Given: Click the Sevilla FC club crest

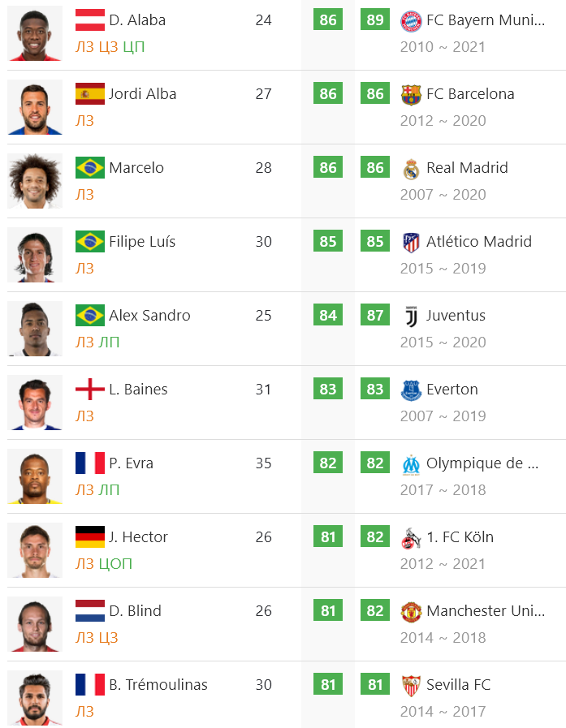Looking at the screenshot, I should (411, 685).
